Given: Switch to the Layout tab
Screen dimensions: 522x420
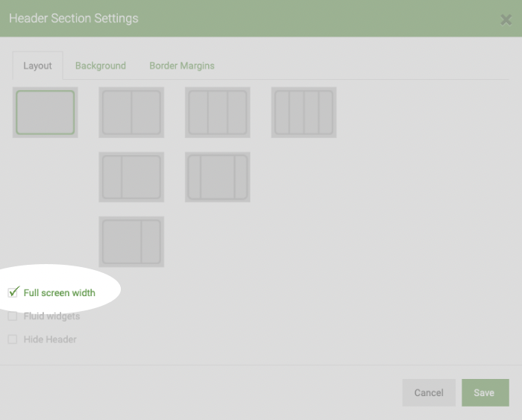Looking at the screenshot, I should tap(37, 66).
